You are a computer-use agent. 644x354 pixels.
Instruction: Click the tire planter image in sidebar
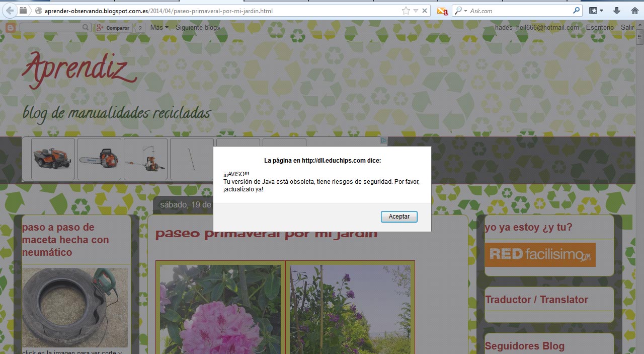[75, 308]
